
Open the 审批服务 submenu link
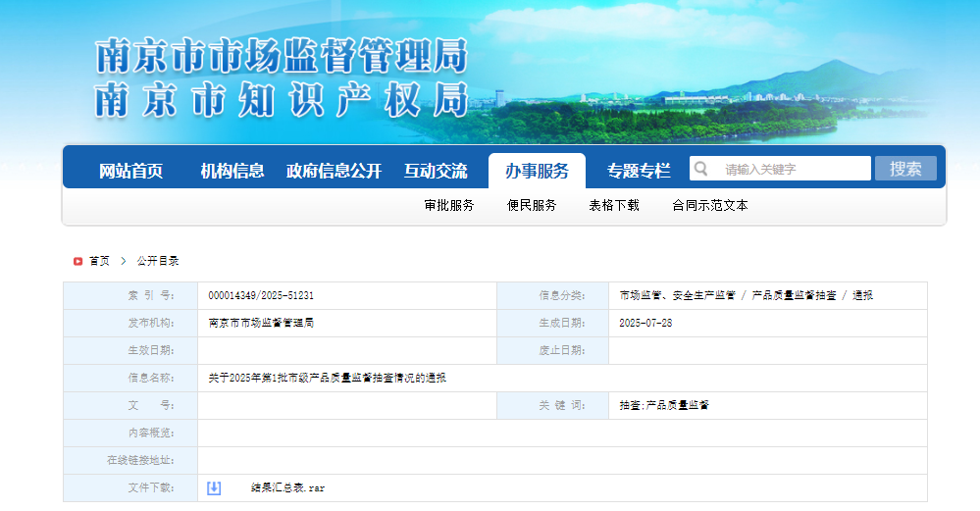point(449,206)
